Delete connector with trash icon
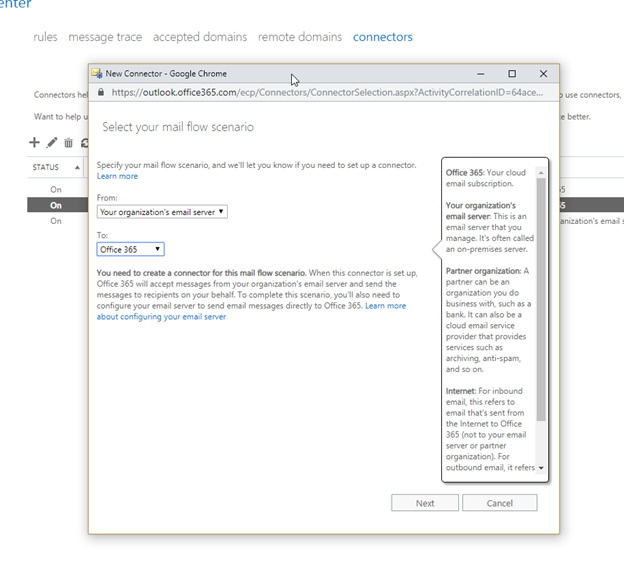The height and width of the screenshot is (561, 624). pyautogui.click(x=68, y=142)
